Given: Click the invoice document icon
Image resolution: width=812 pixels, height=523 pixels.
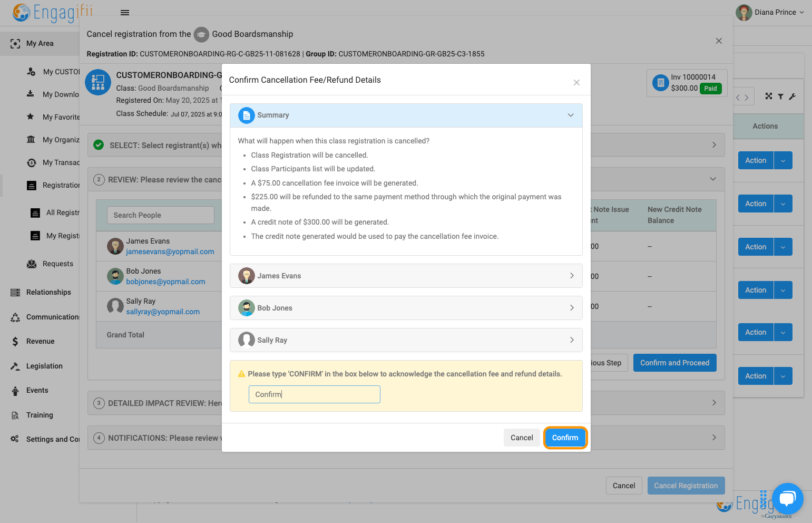Looking at the screenshot, I should tap(661, 83).
